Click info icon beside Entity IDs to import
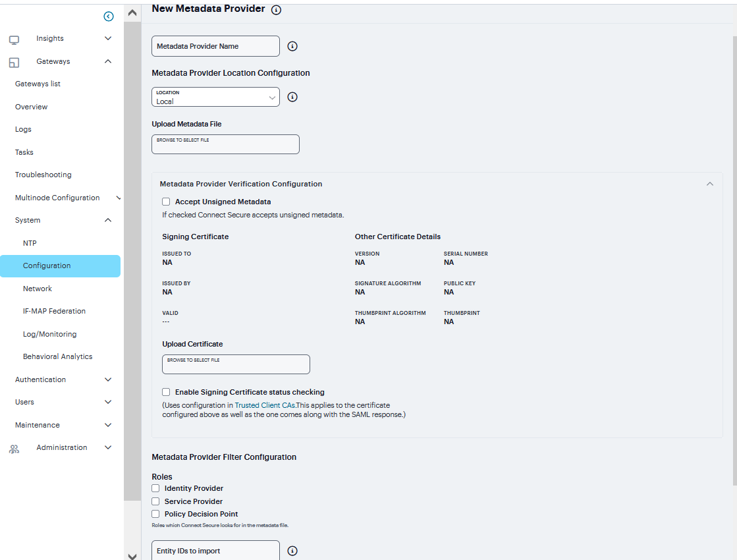The width and height of the screenshot is (737, 560). [292, 551]
